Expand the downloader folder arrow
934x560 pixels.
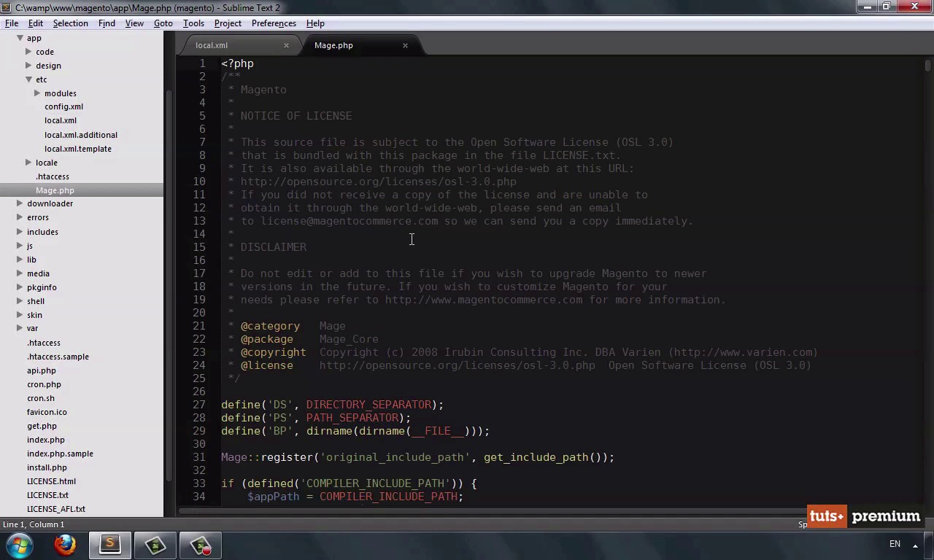20,203
